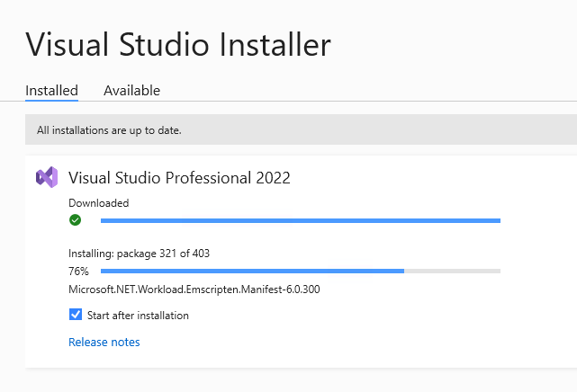Click the 'Downloaded' status label
Viewport: 577px width, 392px height.
point(99,203)
